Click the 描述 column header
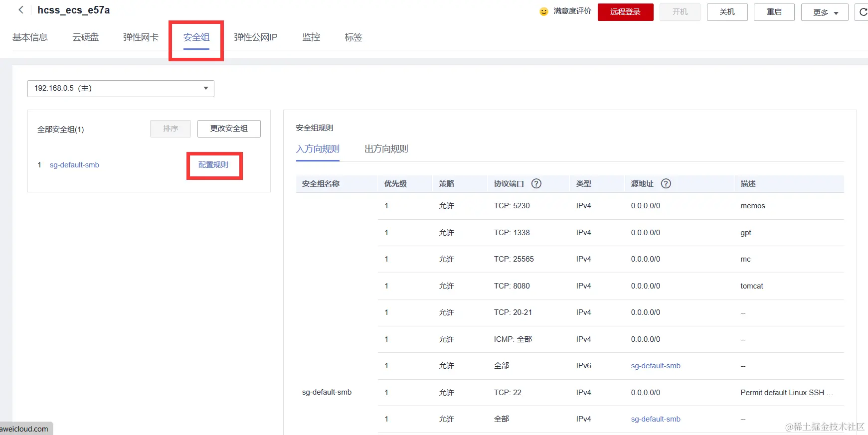868x435 pixels. point(748,184)
